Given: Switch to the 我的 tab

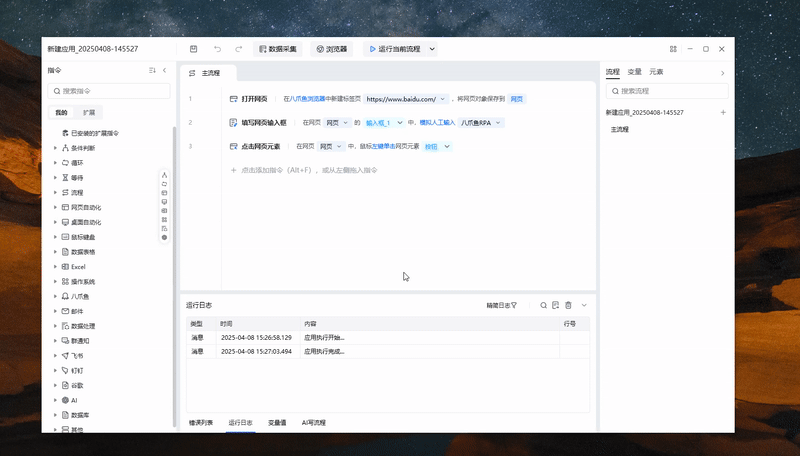Looking at the screenshot, I should click(61, 112).
